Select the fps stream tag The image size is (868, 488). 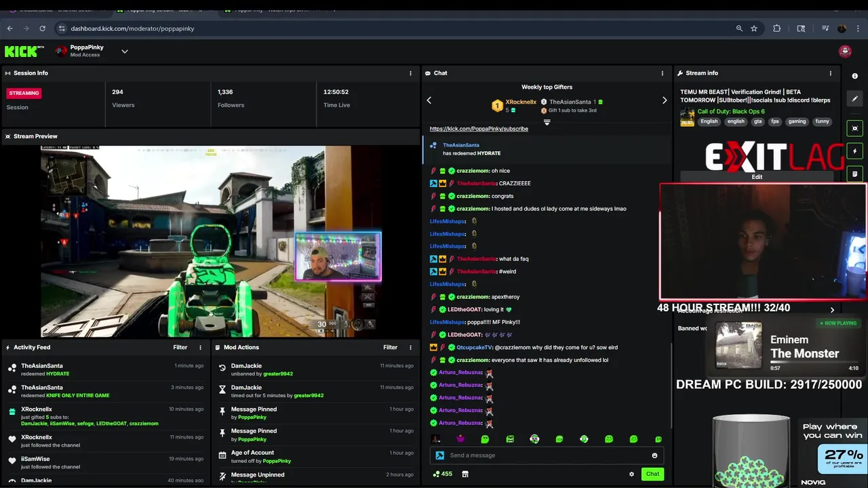coord(775,121)
